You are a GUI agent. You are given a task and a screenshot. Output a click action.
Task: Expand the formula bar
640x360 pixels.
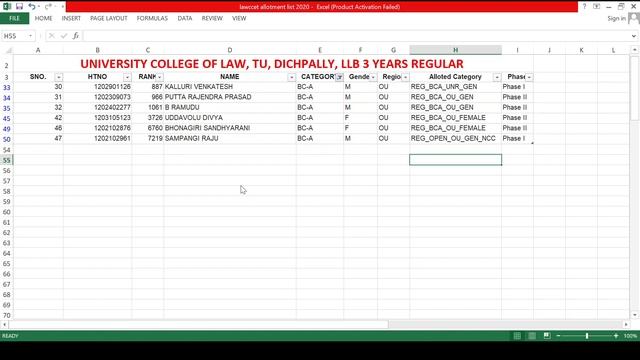pyautogui.click(x=633, y=36)
